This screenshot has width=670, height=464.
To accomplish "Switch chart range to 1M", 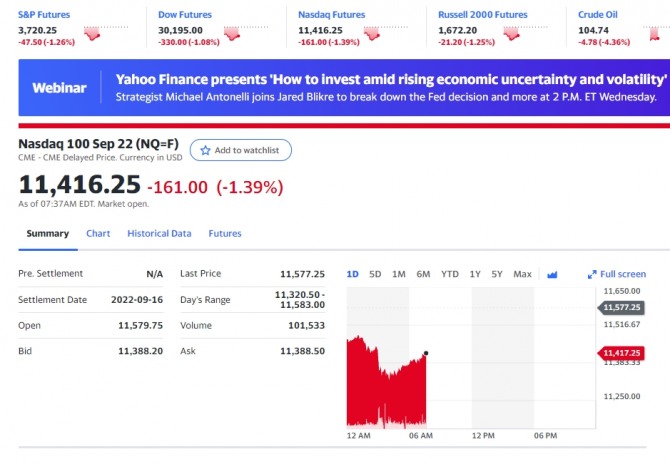I will pyautogui.click(x=399, y=274).
